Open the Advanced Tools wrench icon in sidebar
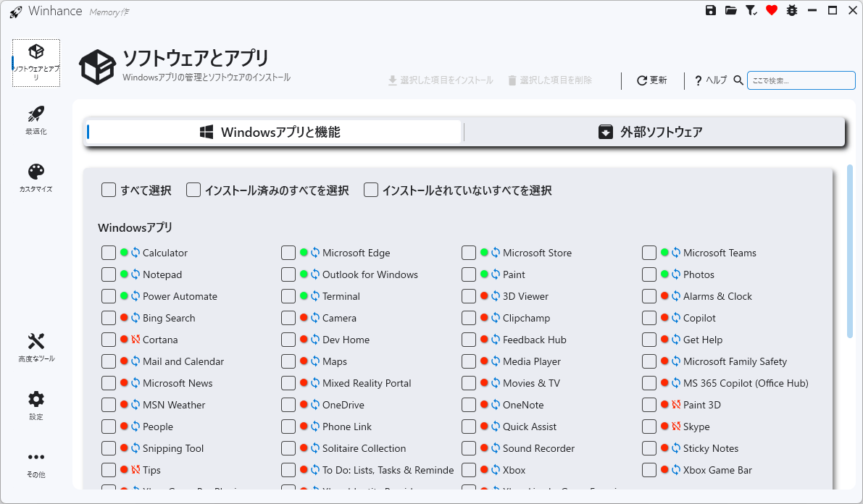Screen dimensions: 863x504 (36, 348)
